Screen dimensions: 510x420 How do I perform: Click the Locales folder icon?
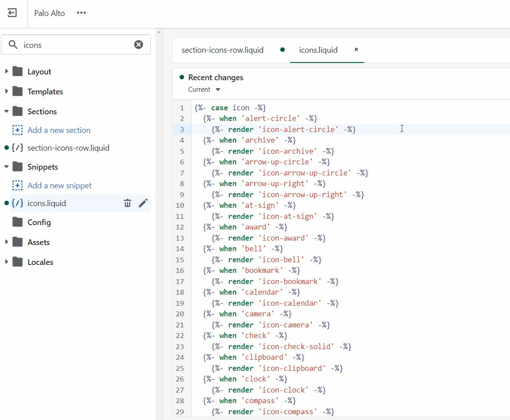18,262
